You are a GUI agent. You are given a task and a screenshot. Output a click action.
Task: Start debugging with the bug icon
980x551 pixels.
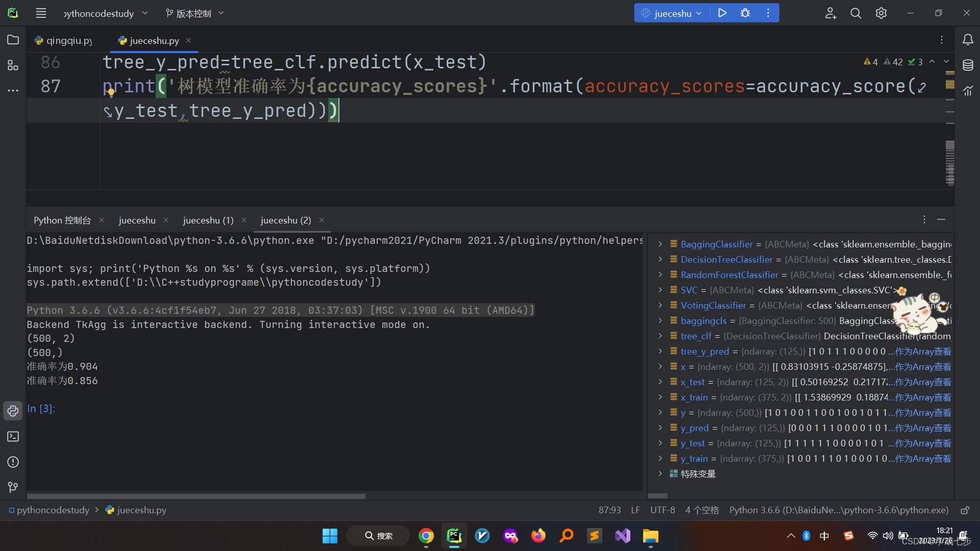point(745,13)
